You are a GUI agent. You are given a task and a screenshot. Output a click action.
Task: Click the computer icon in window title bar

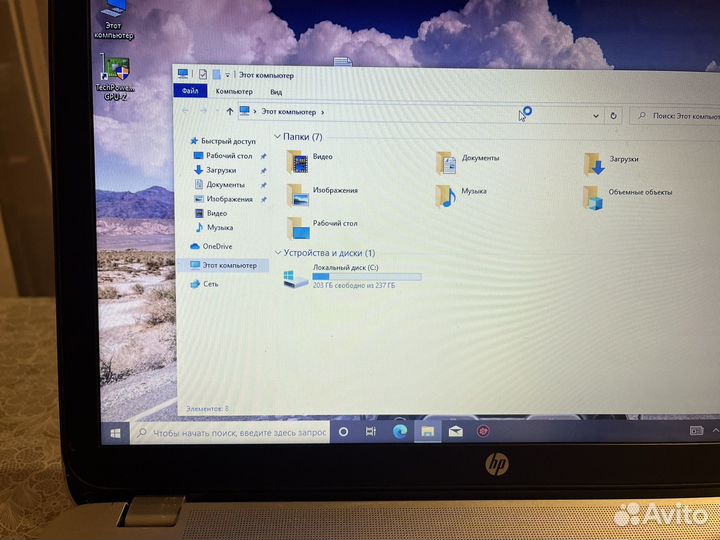click(183, 73)
